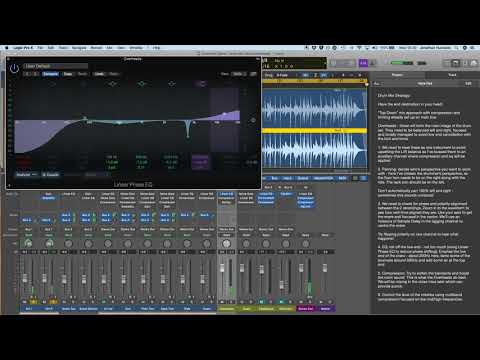The image size is (480, 360).
Task: Toggle the Linear Phase EQ power button
Action: (x=14, y=69)
